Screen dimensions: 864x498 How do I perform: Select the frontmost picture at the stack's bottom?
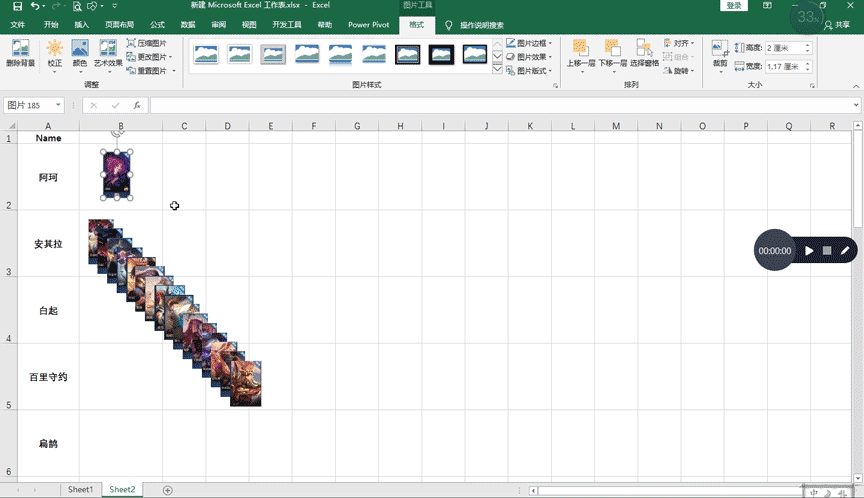tap(246, 383)
